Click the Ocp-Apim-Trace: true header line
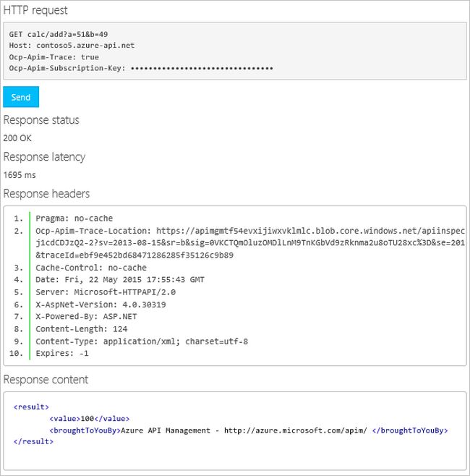This screenshot has width=470, height=476. click(x=54, y=56)
